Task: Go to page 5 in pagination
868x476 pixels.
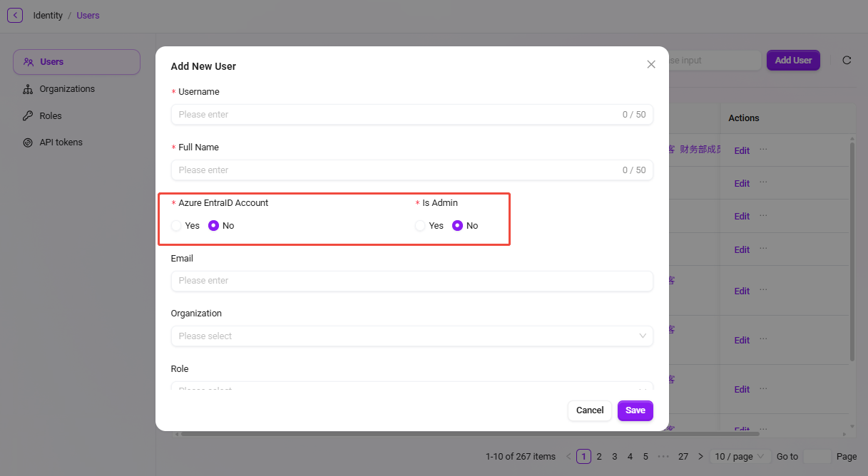Action: [645, 457]
